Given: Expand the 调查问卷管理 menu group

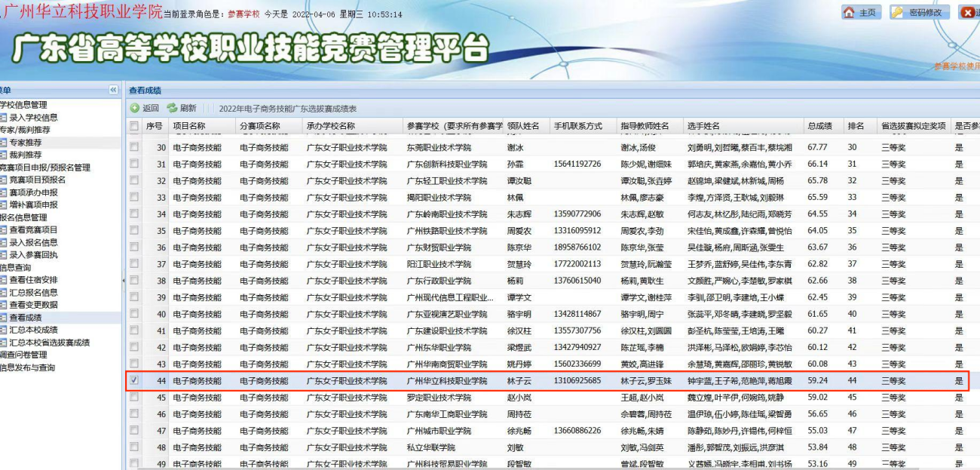Looking at the screenshot, I should [x=23, y=355].
